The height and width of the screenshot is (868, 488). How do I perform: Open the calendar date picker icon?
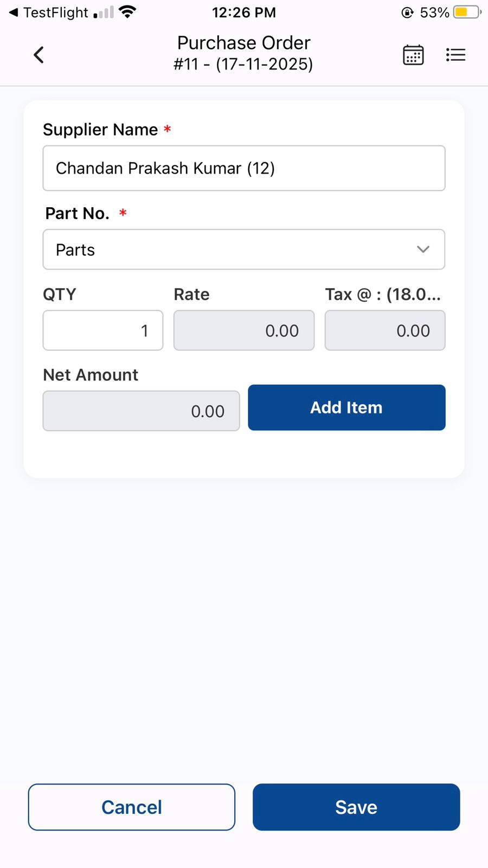pos(413,55)
